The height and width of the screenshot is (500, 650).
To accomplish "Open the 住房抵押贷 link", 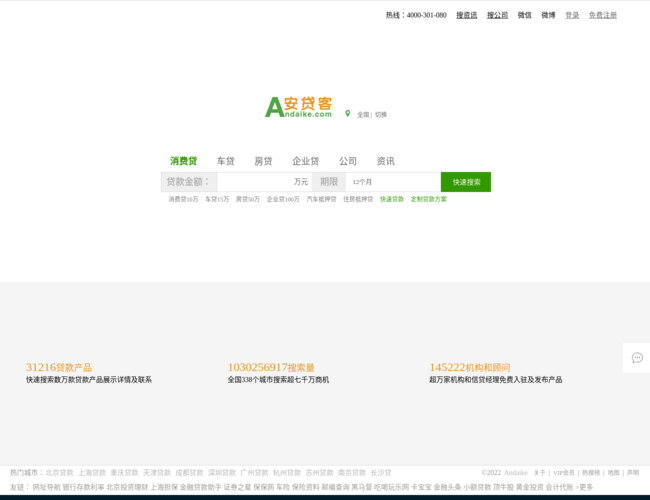I will point(358,199).
